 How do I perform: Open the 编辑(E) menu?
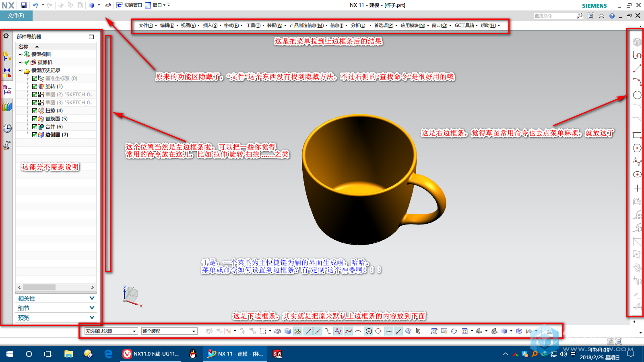point(169,25)
